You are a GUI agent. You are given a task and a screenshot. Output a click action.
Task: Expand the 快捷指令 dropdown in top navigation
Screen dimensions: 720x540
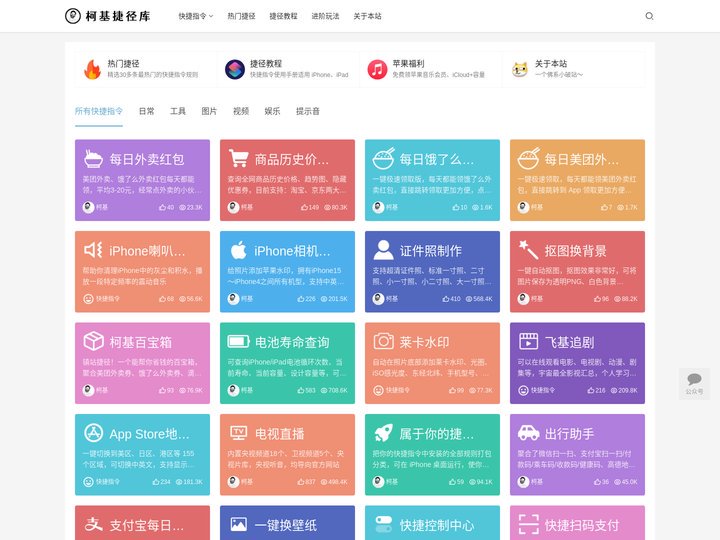click(x=196, y=16)
